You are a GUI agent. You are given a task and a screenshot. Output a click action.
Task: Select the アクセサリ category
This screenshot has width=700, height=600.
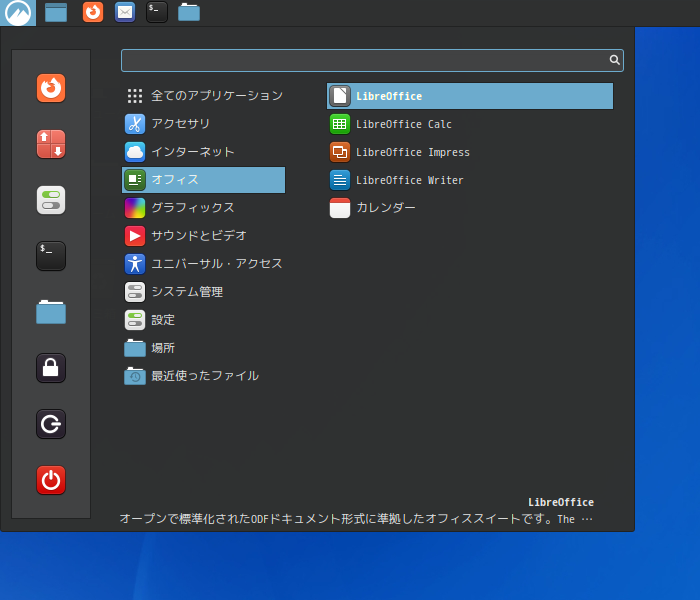click(204, 124)
